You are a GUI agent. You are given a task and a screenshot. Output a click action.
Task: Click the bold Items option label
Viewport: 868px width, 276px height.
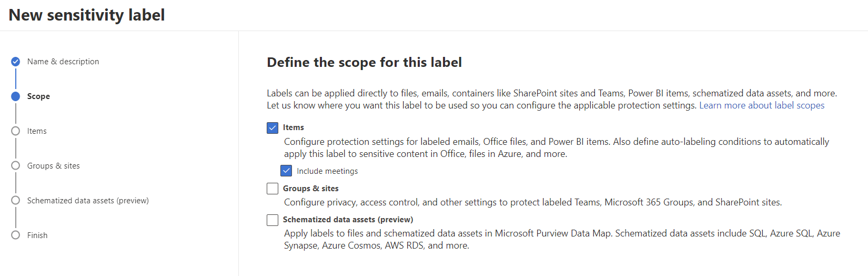294,127
